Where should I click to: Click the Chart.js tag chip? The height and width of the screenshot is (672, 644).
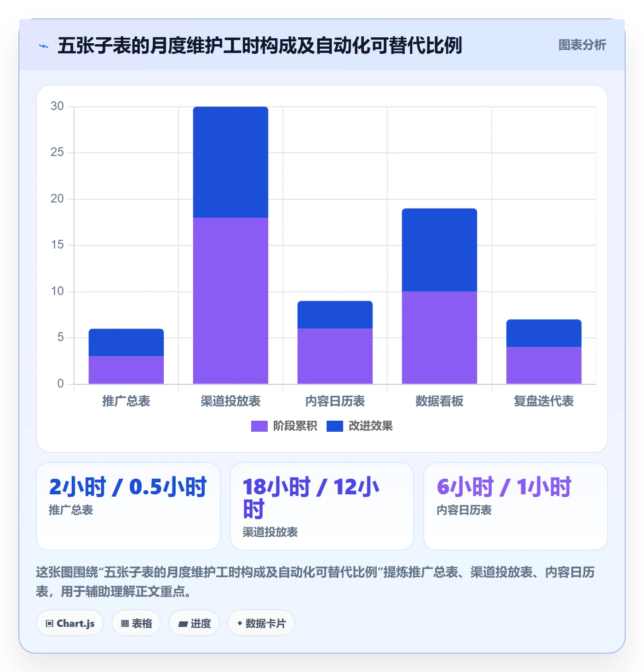[70, 623]
